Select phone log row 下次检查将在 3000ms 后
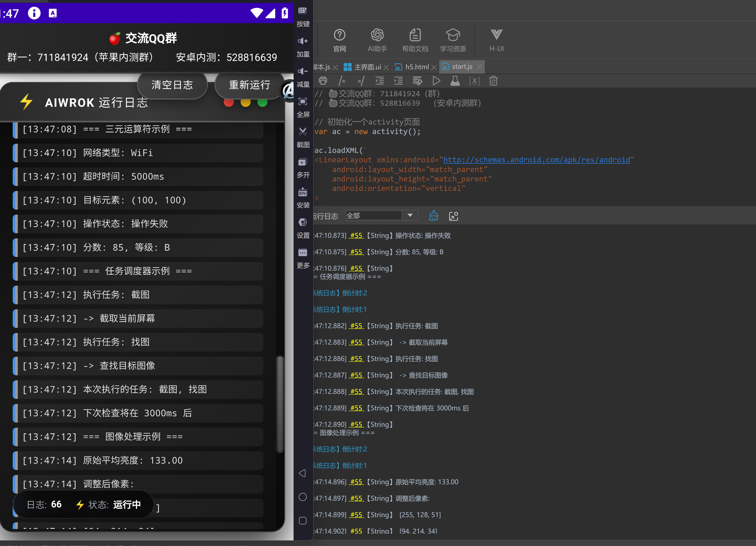Viewport: 756px width, 546px height. tap(138, 413)
